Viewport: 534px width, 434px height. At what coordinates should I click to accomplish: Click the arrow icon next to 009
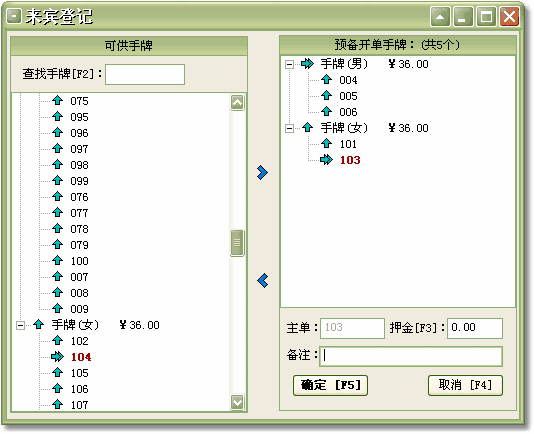pyautogui.click(x=58, y=309)
